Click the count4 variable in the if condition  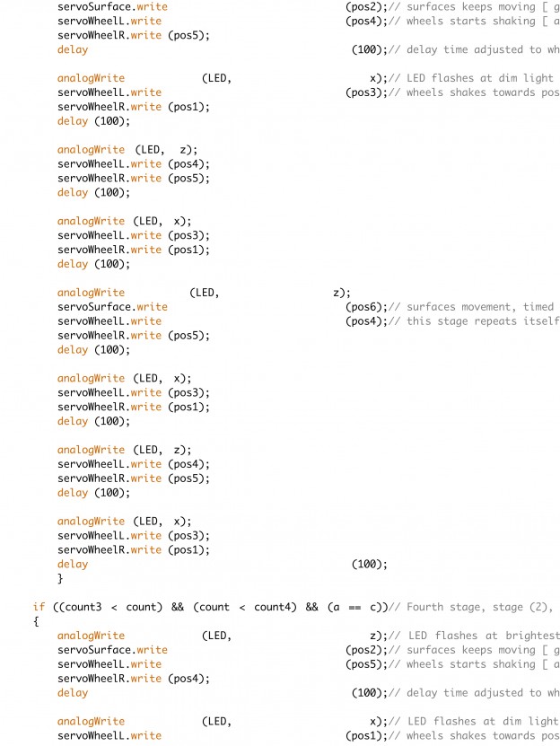[x=274, y=607]
